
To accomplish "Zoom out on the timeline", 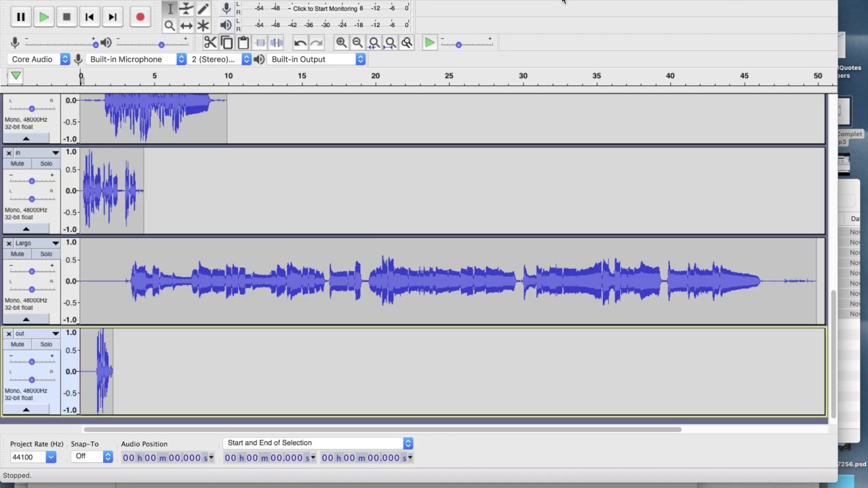I will [357, 43].
